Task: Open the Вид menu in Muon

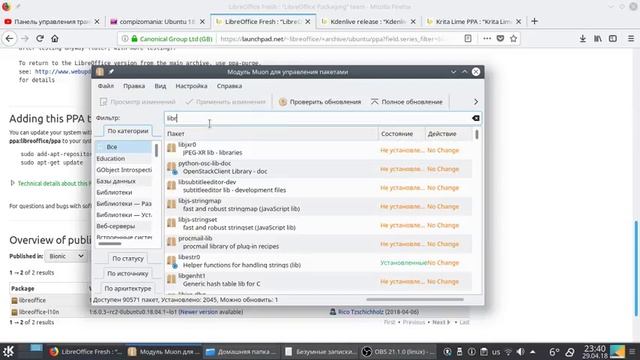Action: tap(160, 86)
